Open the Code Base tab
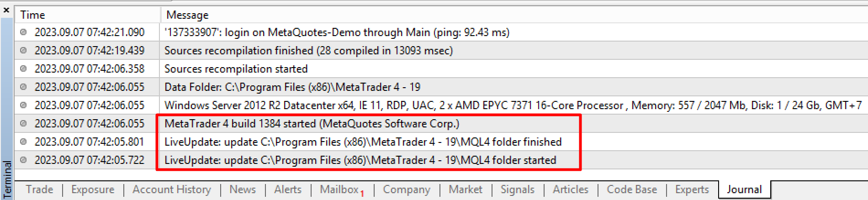868x200 pixels. coord(632,189)
